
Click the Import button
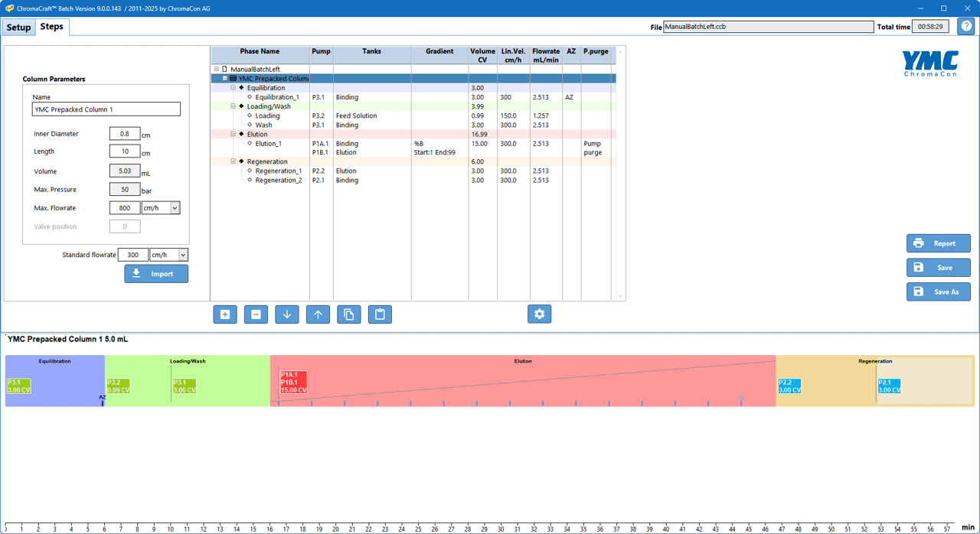[x=156, y=274]
